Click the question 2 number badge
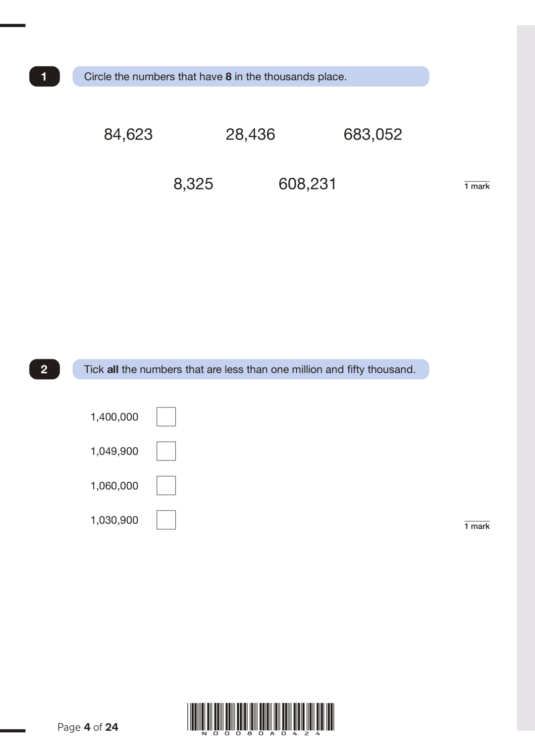Screen dimensions: 535x756 [x=45, y=369]
